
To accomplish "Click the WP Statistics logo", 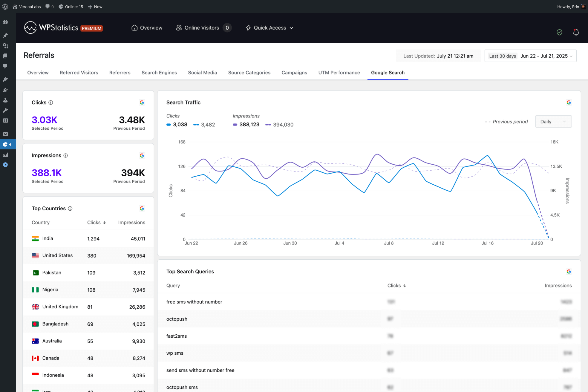I will click(63, 28).
